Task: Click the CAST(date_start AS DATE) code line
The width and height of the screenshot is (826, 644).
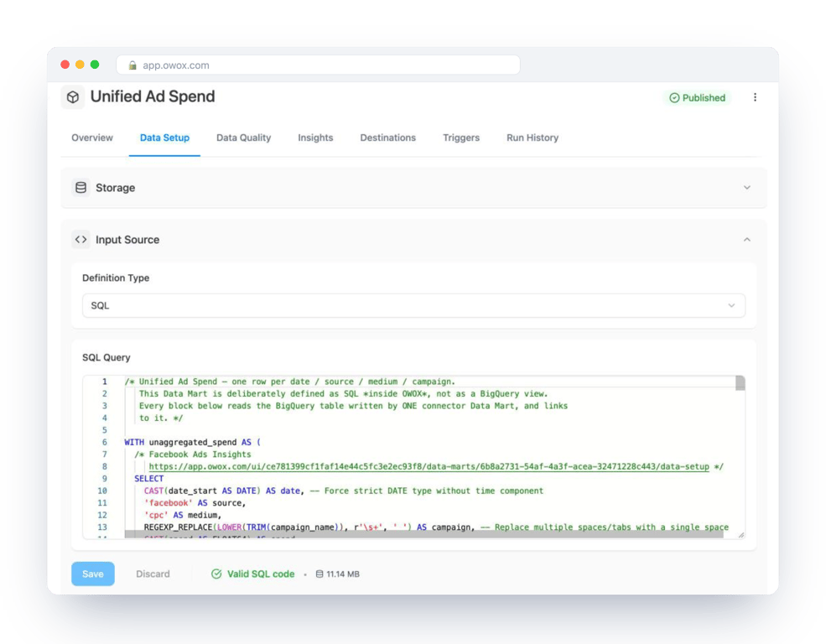Action: point(344,491)
